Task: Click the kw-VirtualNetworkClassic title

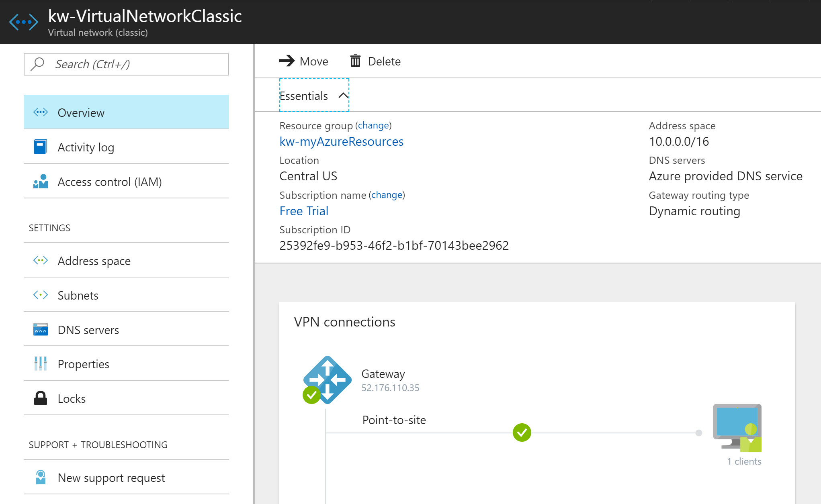Action: click(x=145, y=16)
